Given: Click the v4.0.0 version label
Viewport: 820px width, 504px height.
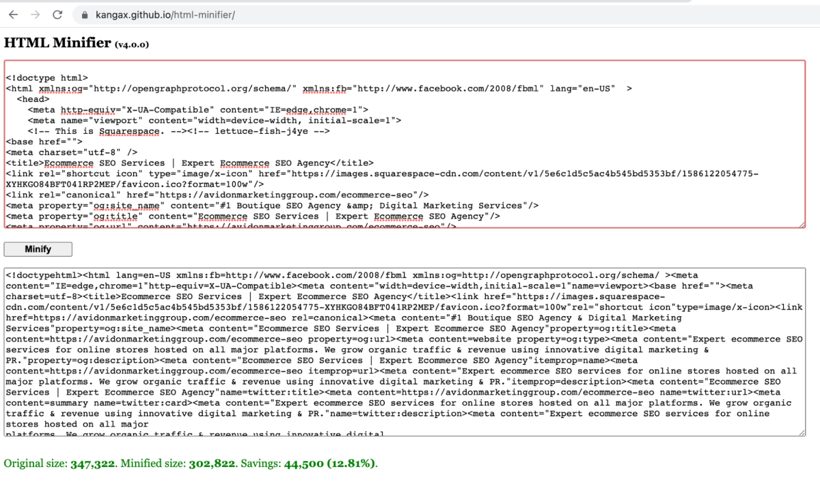Looking at the screenshot, I should [x=132, y=44].
